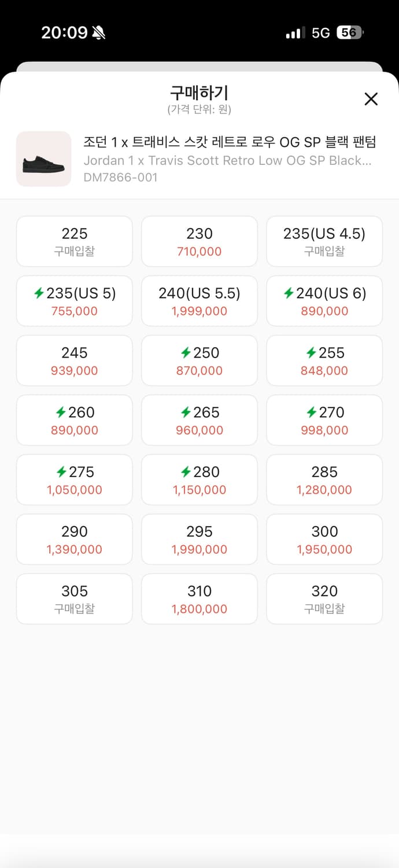Choose lightning size 270 priced 998,000
Viewport: 399px width, 868px height.
[324, 420]
